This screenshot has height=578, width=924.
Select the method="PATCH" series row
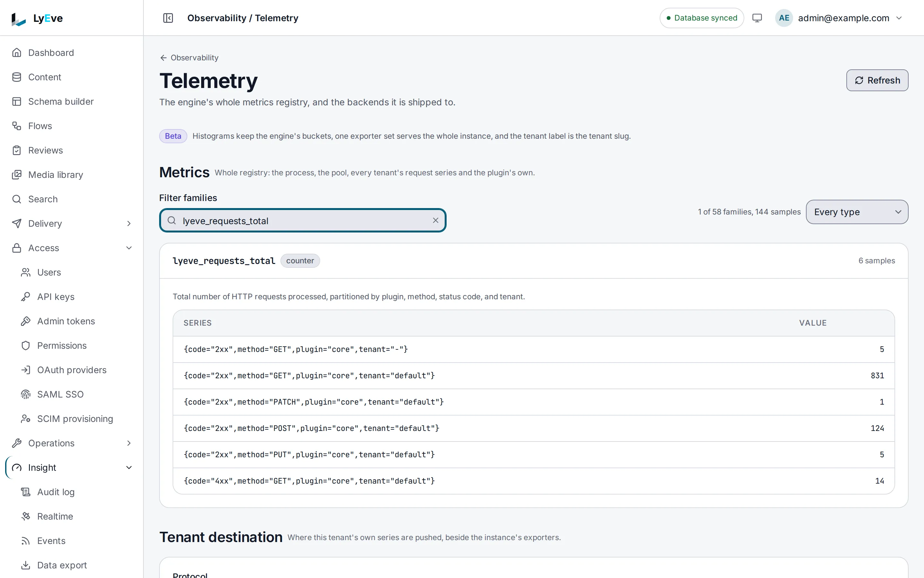534,402
